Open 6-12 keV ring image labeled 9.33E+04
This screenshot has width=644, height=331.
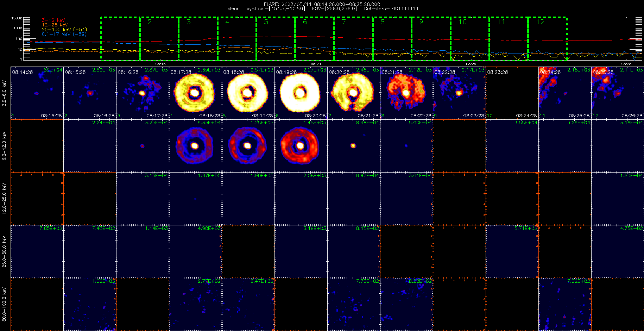pos(196,146)
